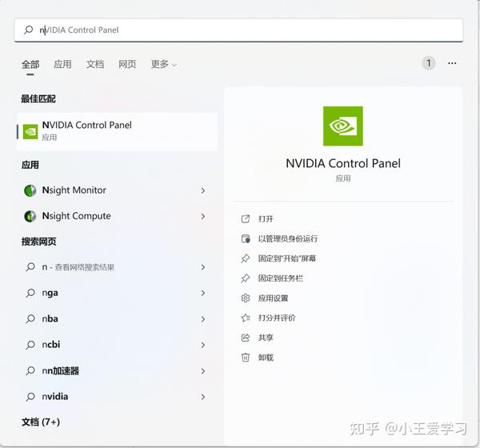Click the star icon for 打分并评价
The width and height of the screenshot is (480, 448).
coord(246,318)
